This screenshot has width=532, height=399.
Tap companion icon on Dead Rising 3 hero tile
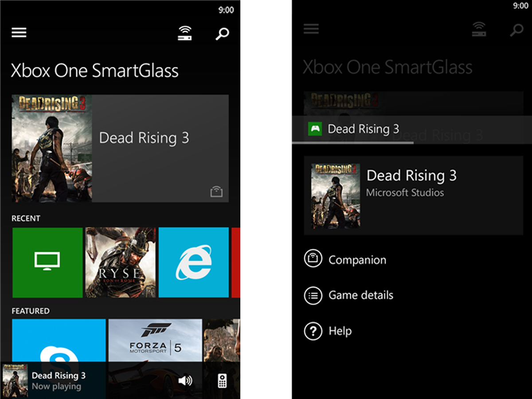(216, 192)
